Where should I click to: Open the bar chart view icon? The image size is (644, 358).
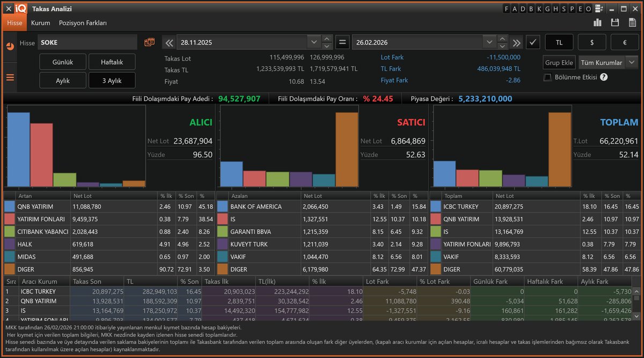click(597, 23)
